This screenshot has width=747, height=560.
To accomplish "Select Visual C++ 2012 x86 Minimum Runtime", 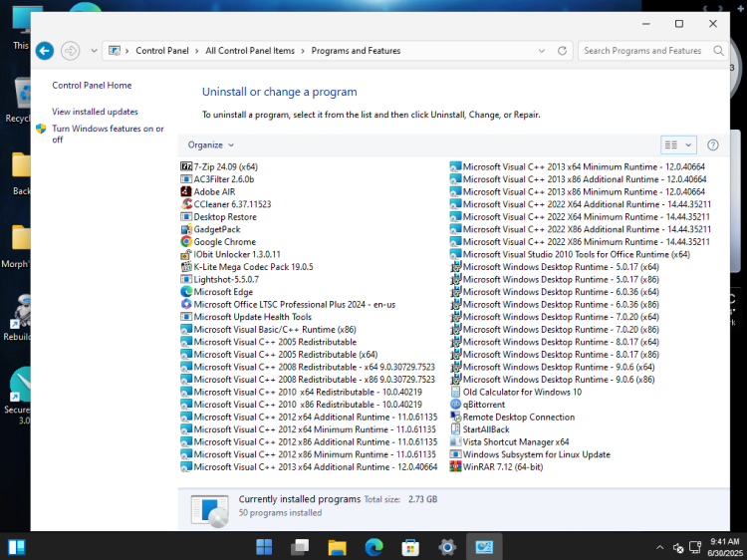I will [308, 454].
